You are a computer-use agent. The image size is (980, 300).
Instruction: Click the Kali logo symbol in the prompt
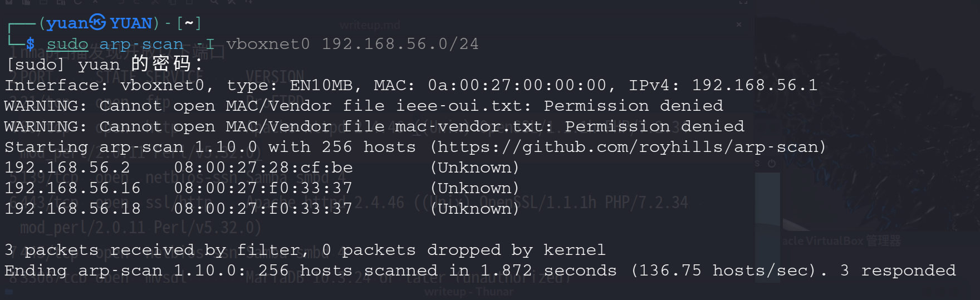[97, 22]
